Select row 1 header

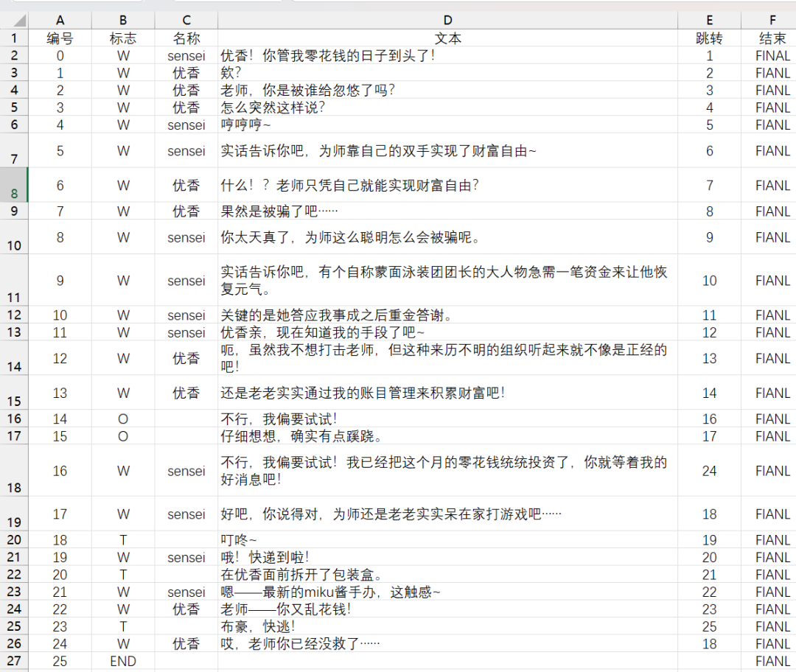[x=14, y=38]
